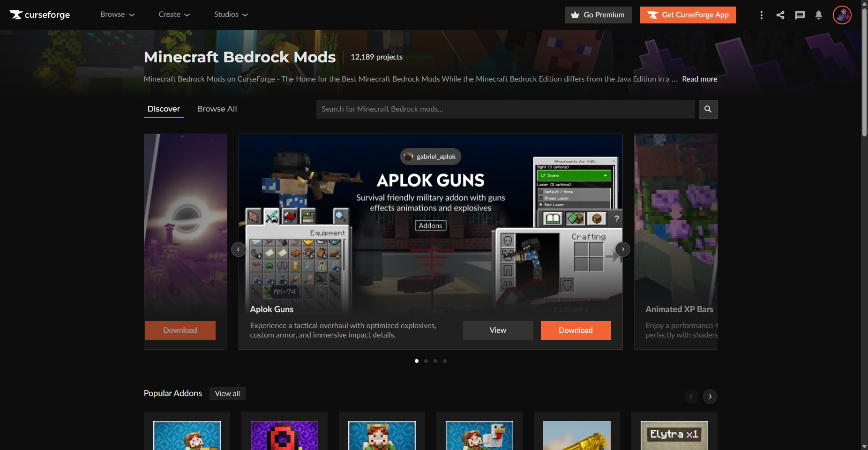Open the purple portal addon thumbnail
This screenshot has height=450, width=868.
tap(284, 435)
